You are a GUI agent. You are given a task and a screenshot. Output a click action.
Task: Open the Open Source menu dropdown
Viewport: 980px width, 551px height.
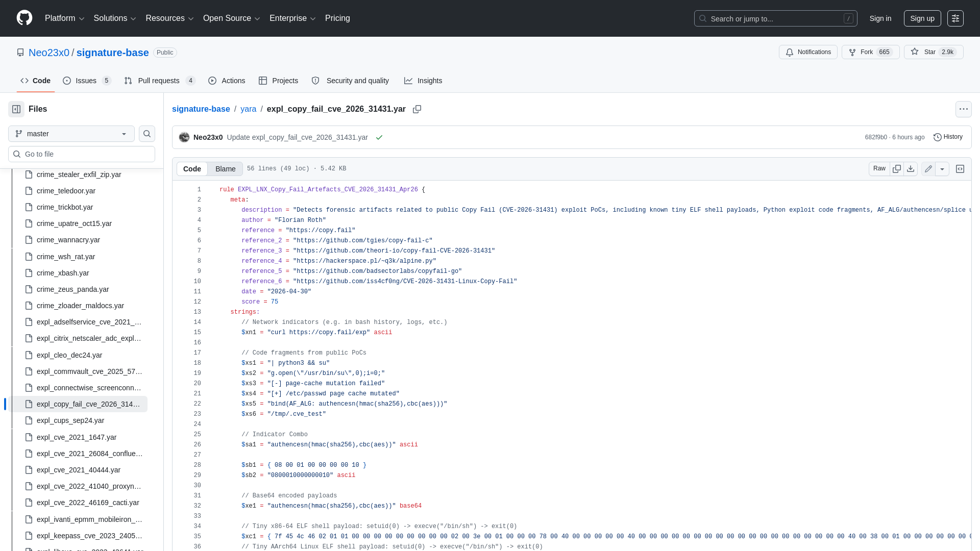(x=232, y=18)
